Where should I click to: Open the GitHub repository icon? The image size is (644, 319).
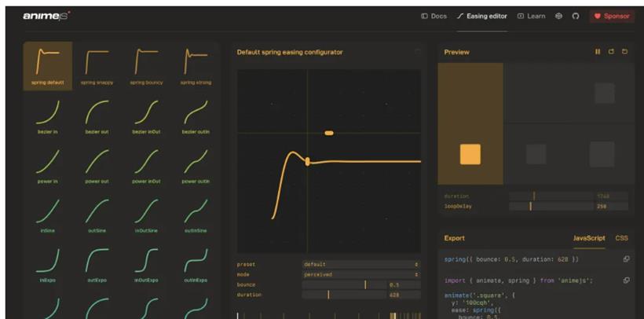tap(576, 16)
